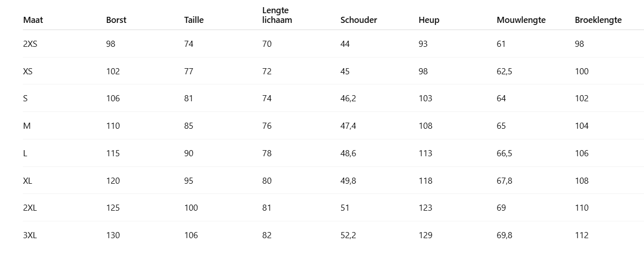Select Taille value 90 for size L
The image size is (644, 257).
(189, 153)
